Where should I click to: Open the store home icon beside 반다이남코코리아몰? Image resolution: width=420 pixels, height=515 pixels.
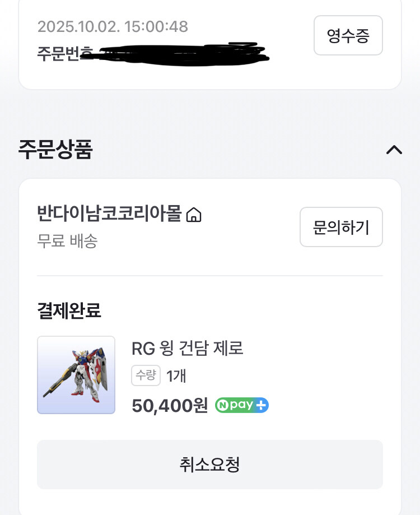(x=194, y=215)
